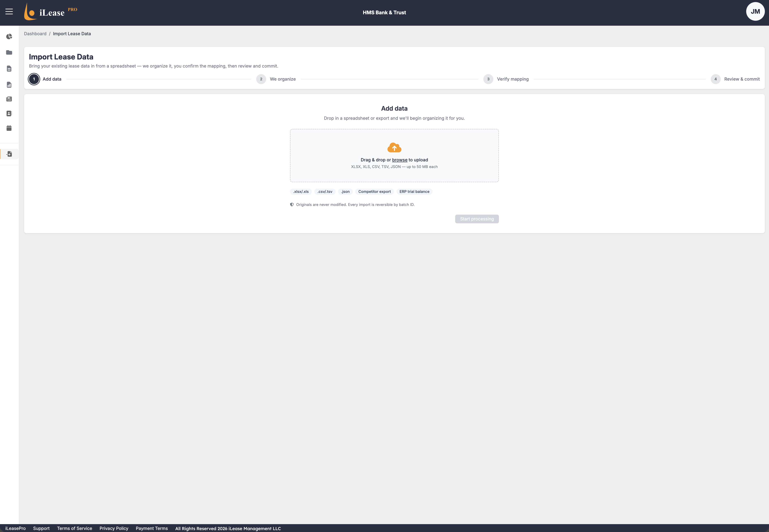Click the .xlsx/.xls format chip
The image size is (769, 532).
coord(301,192)
